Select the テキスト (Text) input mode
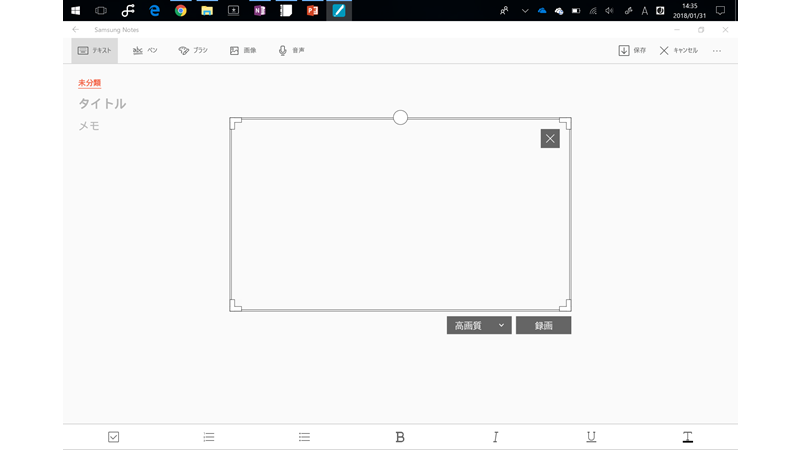Image resolution: width=800 pixels, height=450 pixels. 94,51
